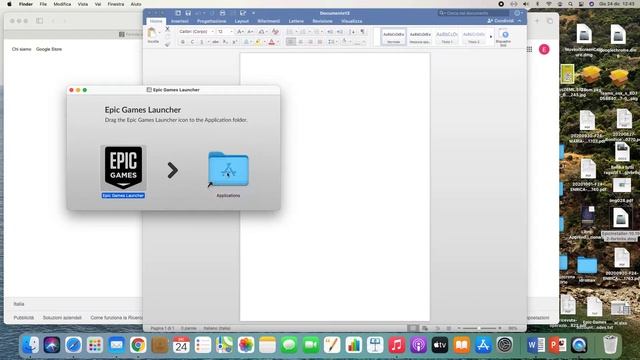640x360 pixels.
Task: Justify the text in Word
Action: coord(320,42)
